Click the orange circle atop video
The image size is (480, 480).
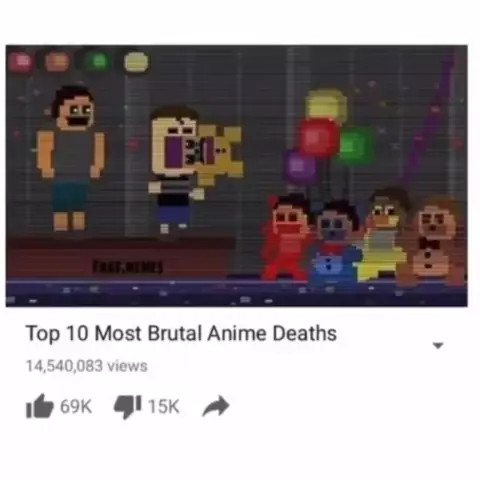pos(57,62)
